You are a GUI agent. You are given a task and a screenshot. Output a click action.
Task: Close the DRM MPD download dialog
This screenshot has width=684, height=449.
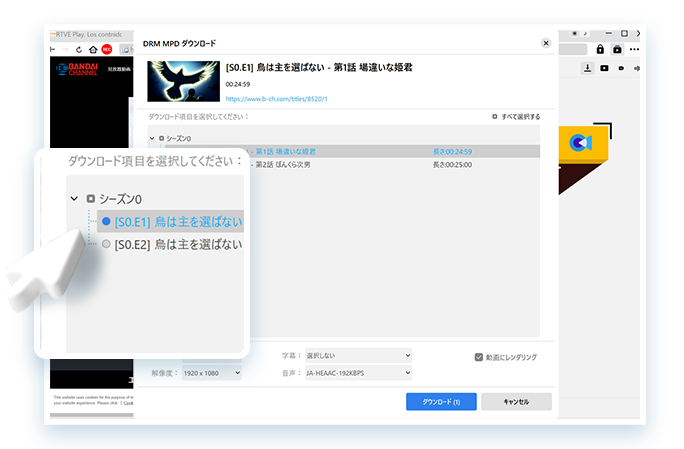546,43
